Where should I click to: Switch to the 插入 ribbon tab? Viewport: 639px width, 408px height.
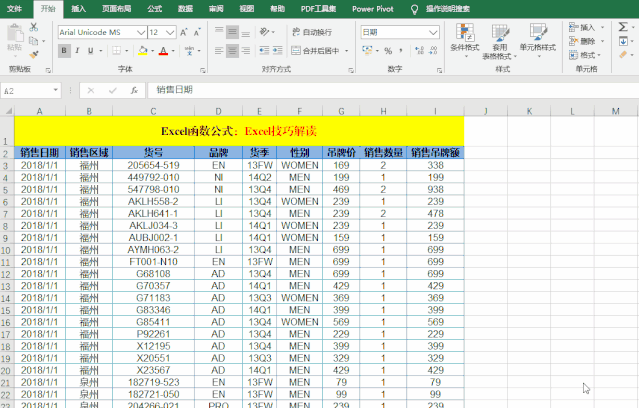[78, 8]
